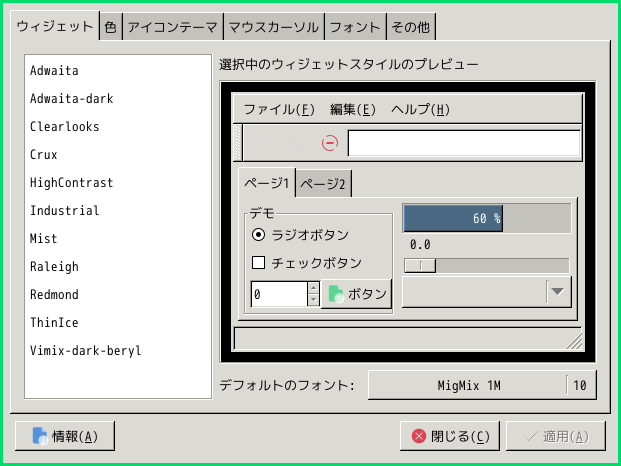Viewport: 621px width, 466px height.
Task: Switch to the 色 tab
Action: 110,27
